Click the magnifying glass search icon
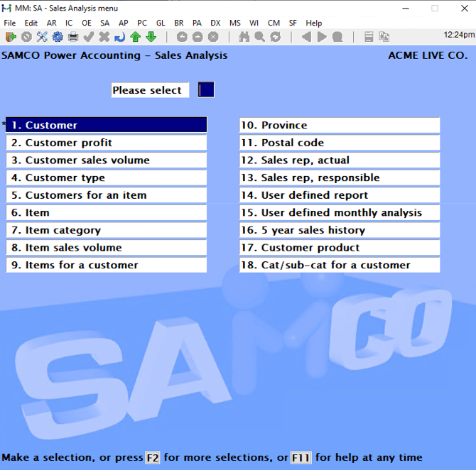Screen dimensions: 476x470 pos(259,37)
